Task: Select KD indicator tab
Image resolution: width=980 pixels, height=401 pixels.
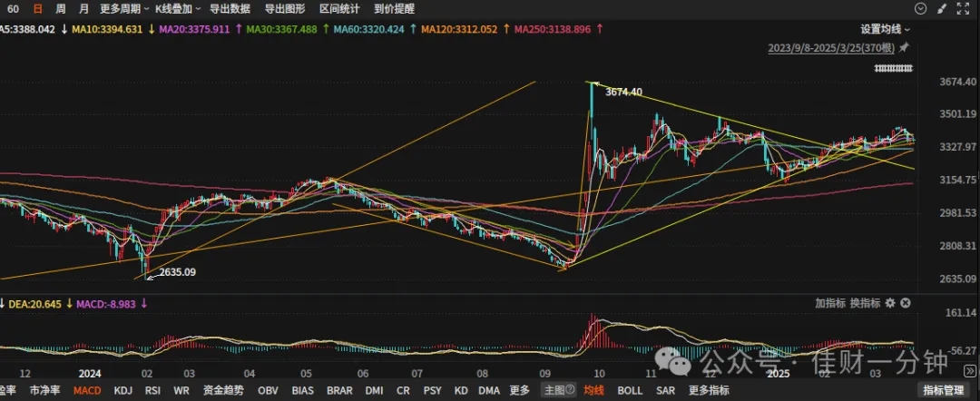Action: (x=461, y=390)
